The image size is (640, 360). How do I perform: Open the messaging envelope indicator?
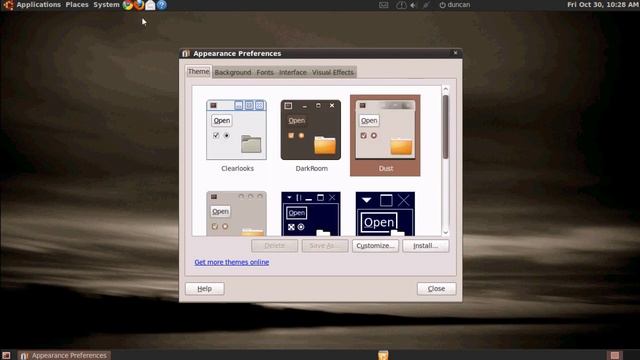pyautogui.click(x=383, y=5)
